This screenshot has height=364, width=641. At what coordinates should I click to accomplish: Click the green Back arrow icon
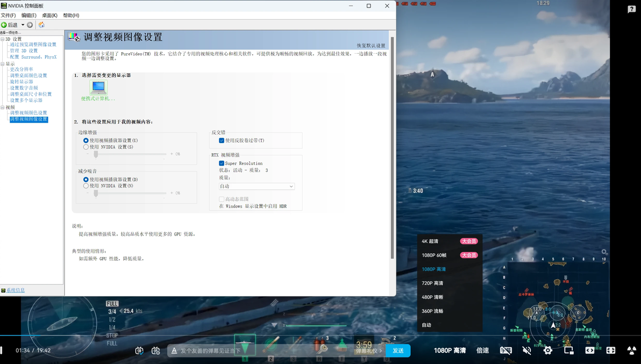[x=4, y=25]
